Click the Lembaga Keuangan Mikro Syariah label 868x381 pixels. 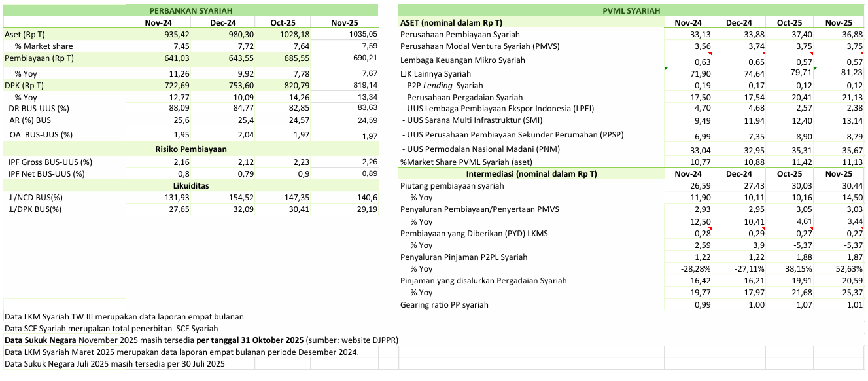pyautogui.click(x=462, y=60)
